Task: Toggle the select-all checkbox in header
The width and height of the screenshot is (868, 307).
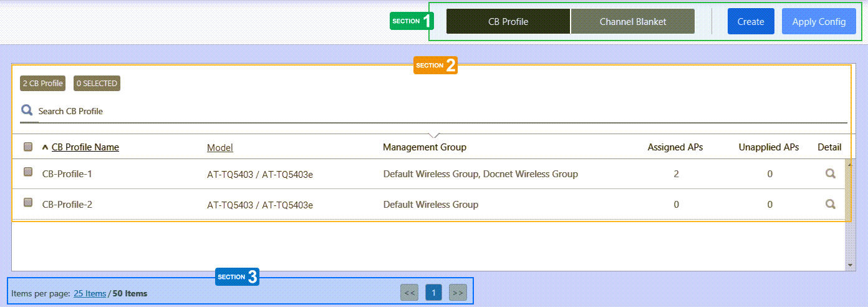Action: coord(28,147)
